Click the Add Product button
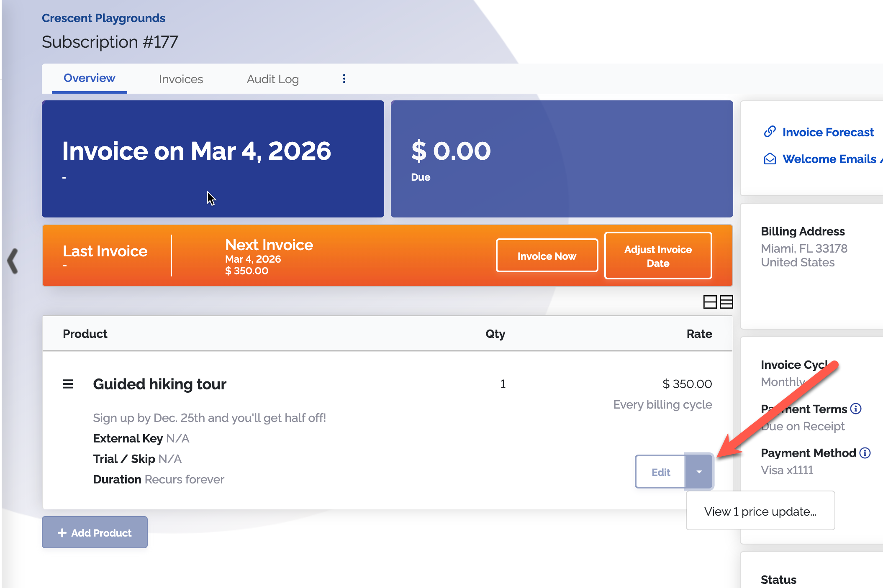 (x=95, y=532)
